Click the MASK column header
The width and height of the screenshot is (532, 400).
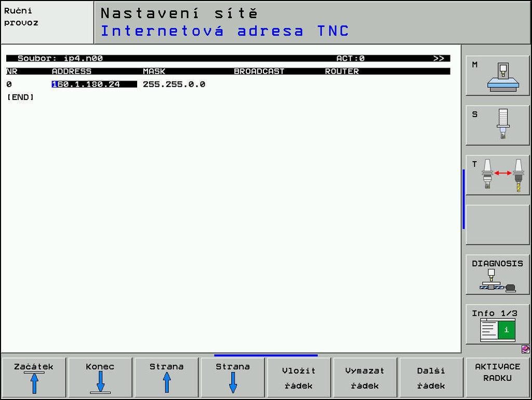(x=154, y=71)
